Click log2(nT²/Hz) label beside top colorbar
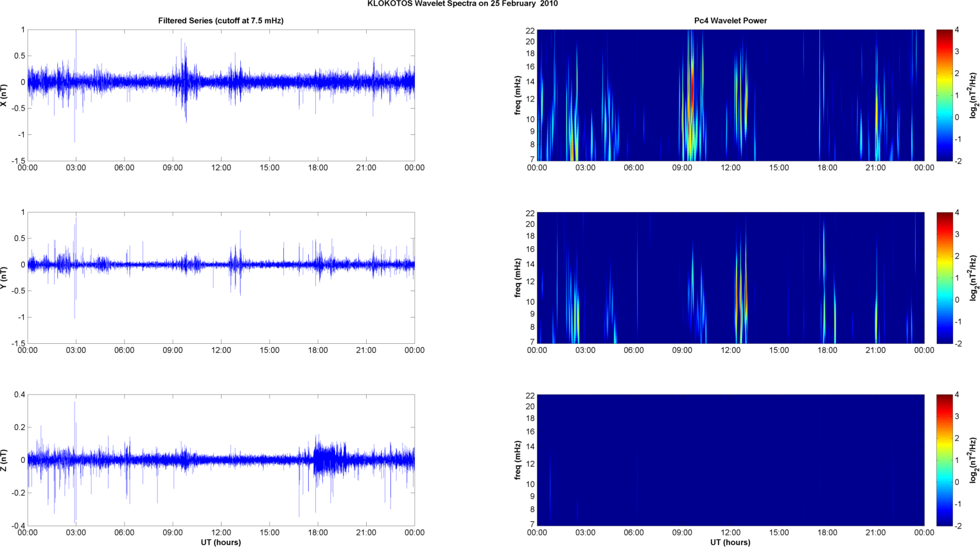This screenshot has height=547, width=980. tap(974, 95)
